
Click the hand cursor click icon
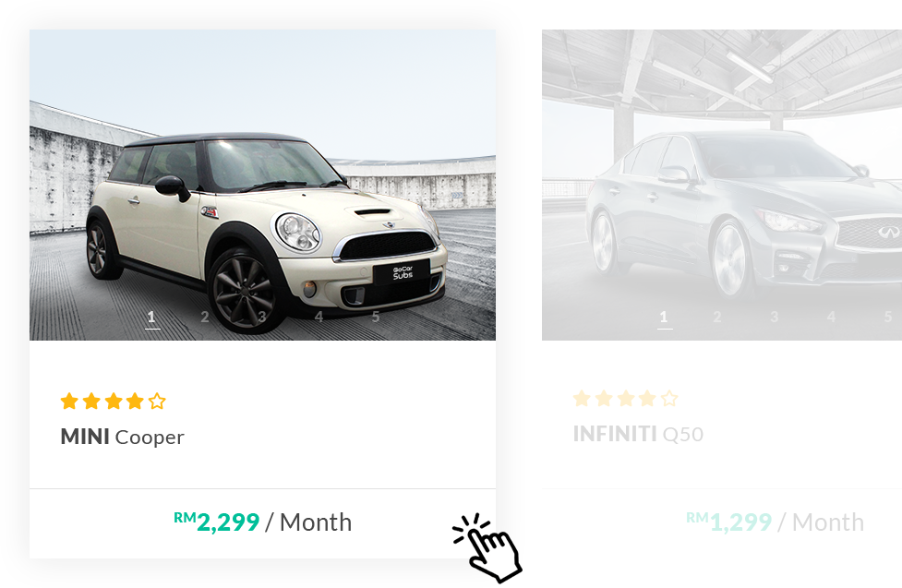[487, 547]
